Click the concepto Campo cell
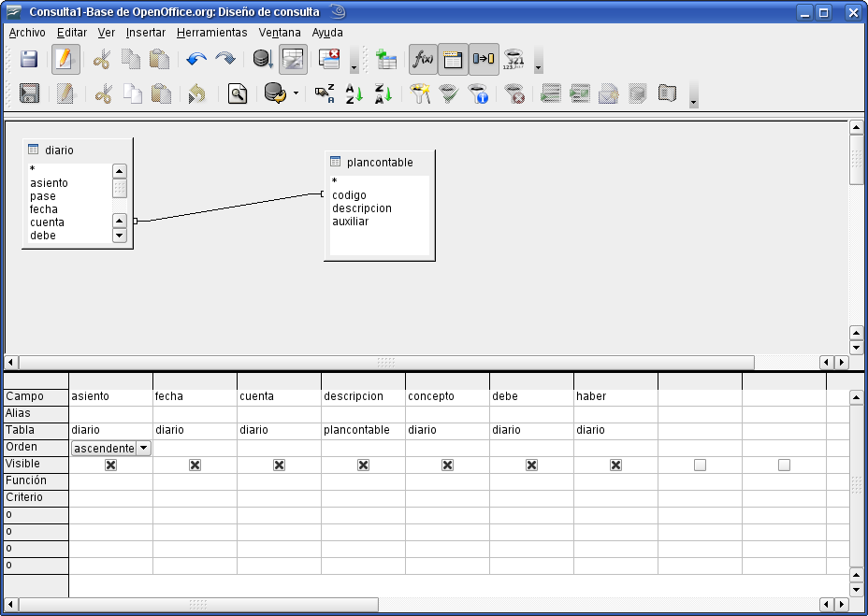This screenshot has height=616, width=868. click(x=447, y=397)
